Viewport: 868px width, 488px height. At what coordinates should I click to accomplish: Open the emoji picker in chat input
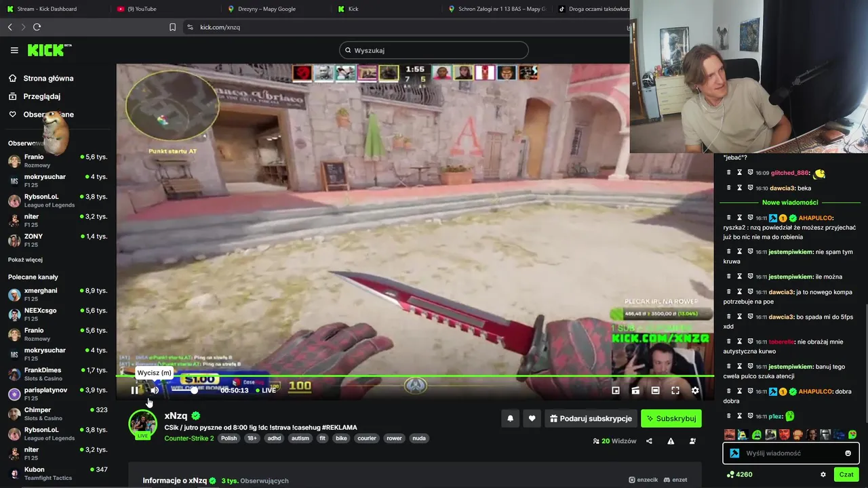tap(848, 453)
